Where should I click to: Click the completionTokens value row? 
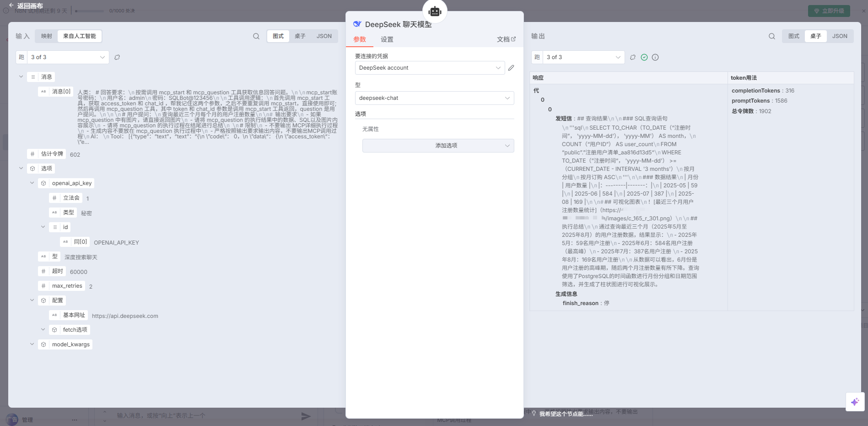(763, 91)
